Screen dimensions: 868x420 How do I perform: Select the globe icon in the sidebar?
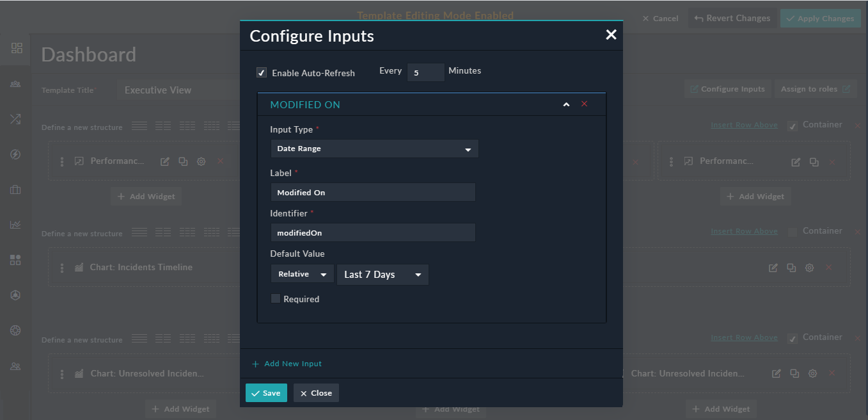click(x=17, y=330)
